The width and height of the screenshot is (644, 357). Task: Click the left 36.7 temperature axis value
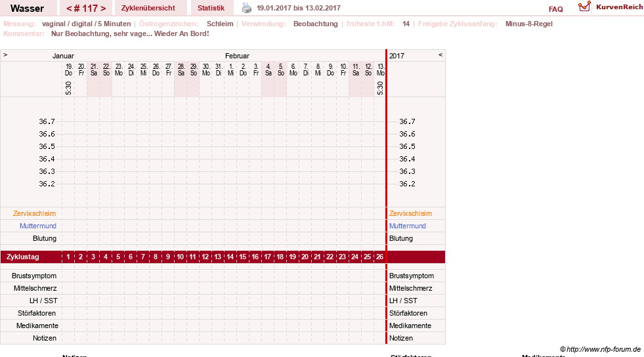click(47, 121)
